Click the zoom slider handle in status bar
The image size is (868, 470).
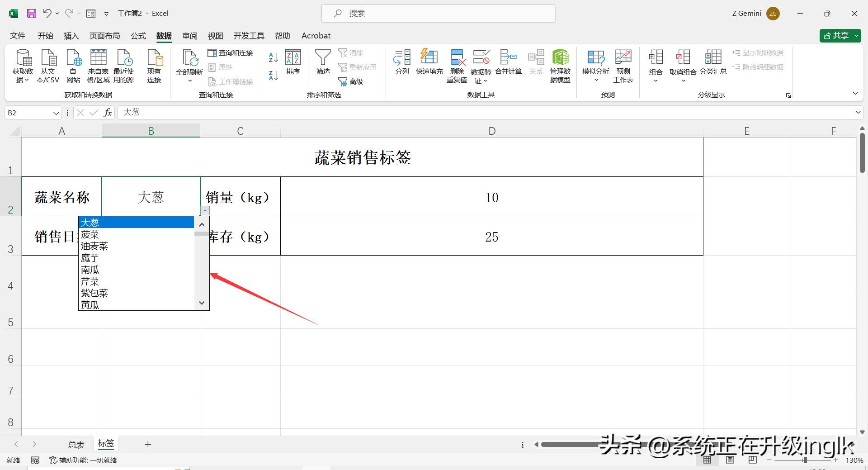805,460
